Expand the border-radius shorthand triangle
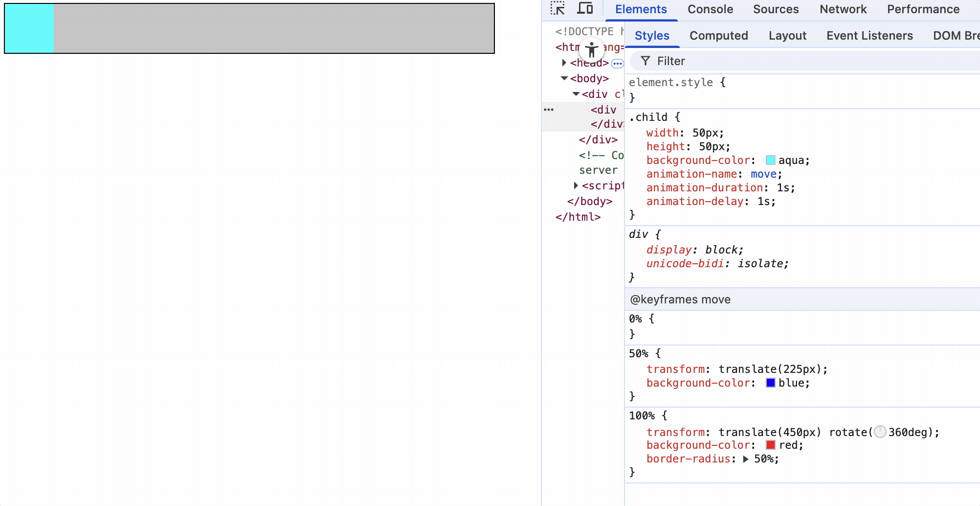The width and height of the screenshot is (980, 506). [745, 459]
